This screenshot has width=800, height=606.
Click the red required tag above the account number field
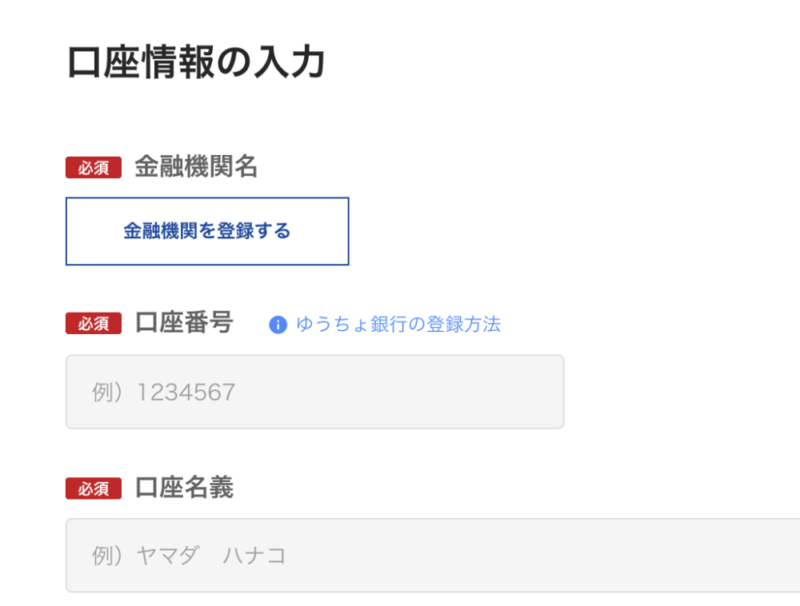[x=93, y=324]
